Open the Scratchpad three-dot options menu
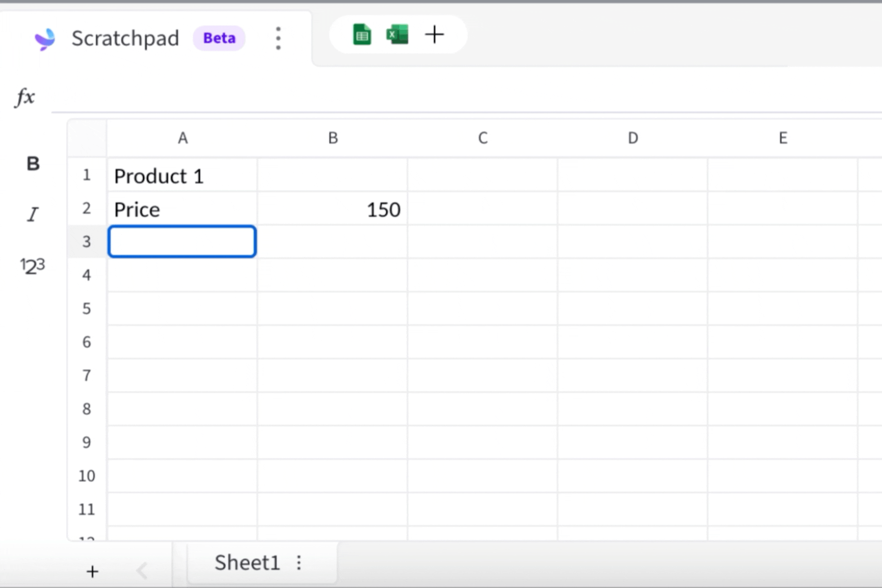This screenshot has width=882, height=588. click(x=278, y=38)
